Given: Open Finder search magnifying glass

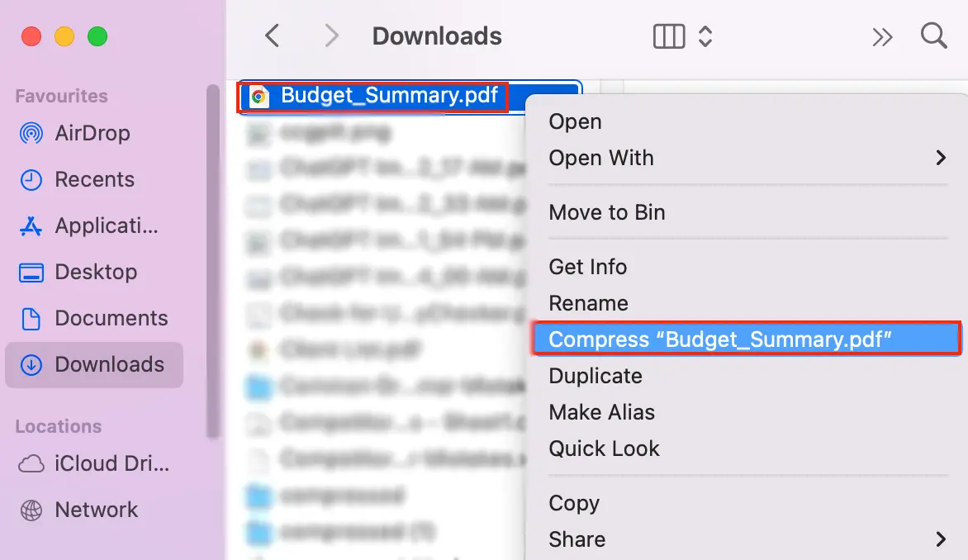Looking at the screenshot, I should coord(934,36).
